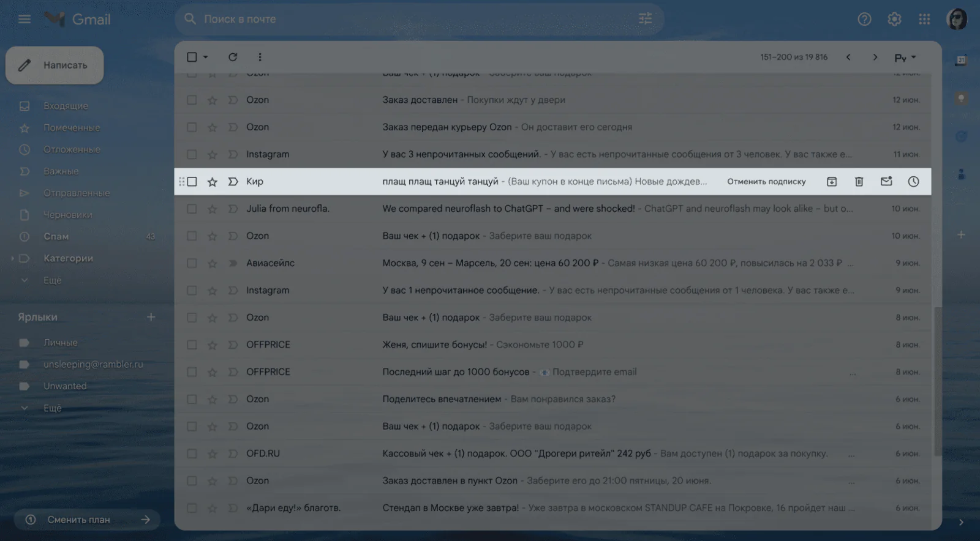The width and height of the screenshot is (980, 541).
Task: Click the Сменить план button
Action: coord(87,520)
